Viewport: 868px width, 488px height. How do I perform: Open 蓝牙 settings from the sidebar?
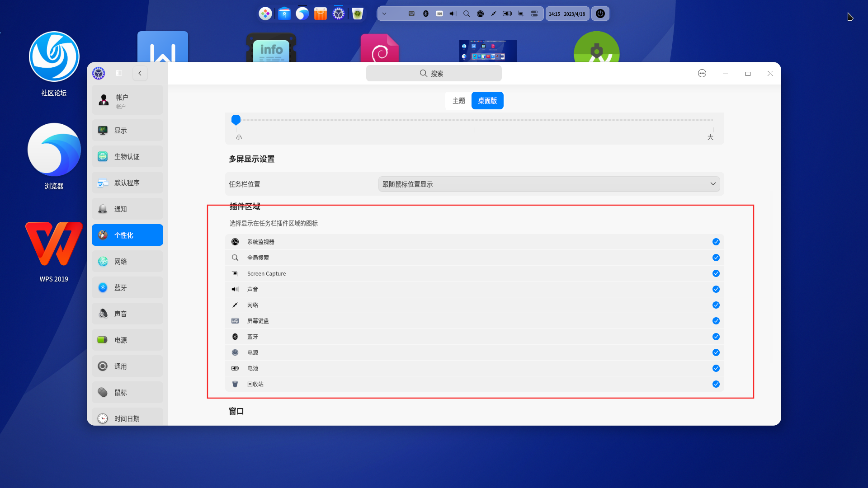127,287
